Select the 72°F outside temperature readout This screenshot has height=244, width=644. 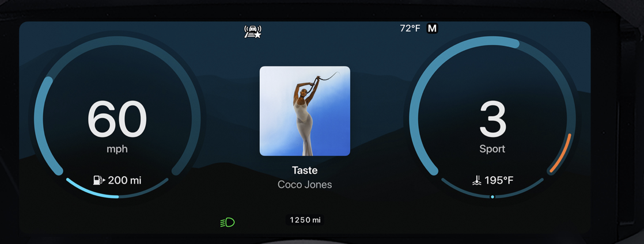(x=410, y=28)
